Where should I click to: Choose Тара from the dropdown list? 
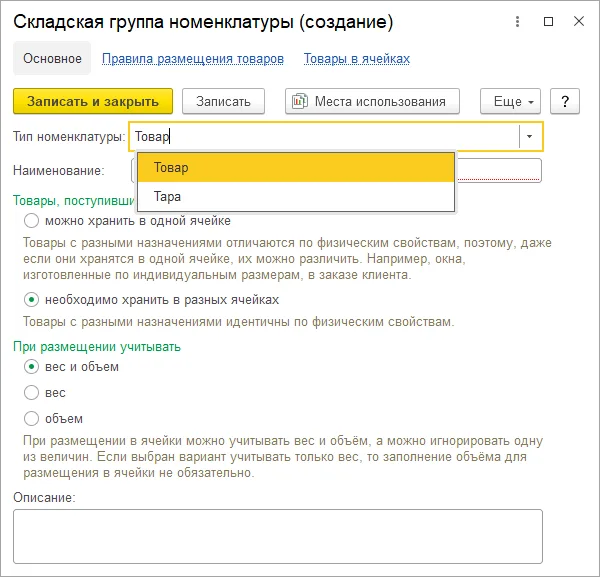point(296,197)
